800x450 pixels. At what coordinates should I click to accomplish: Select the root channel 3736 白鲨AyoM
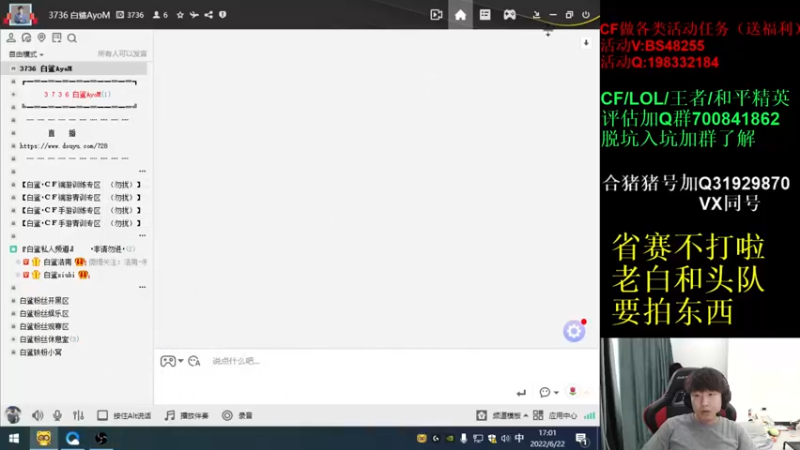(x=74, y=68)
